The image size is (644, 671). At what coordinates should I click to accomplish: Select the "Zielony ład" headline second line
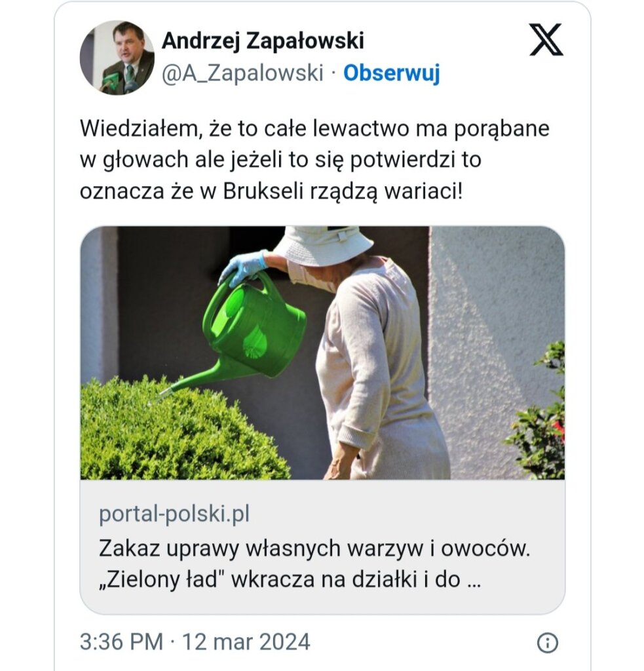(x=290, y=580)
